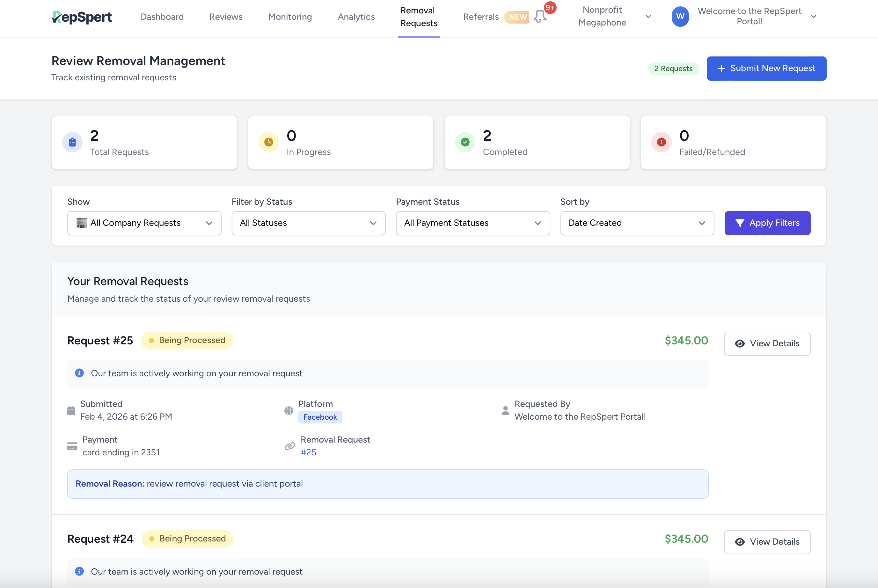Expand the Filter by Status dropdown

click(x=308, y=223)
